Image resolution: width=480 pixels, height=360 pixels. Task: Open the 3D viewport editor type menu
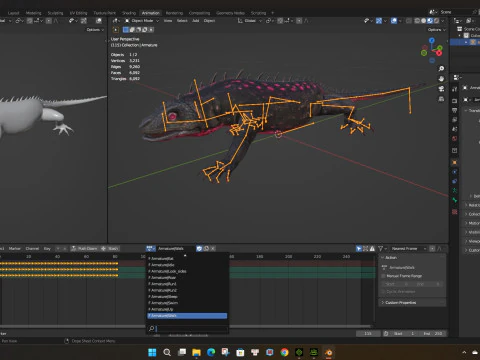116,21
